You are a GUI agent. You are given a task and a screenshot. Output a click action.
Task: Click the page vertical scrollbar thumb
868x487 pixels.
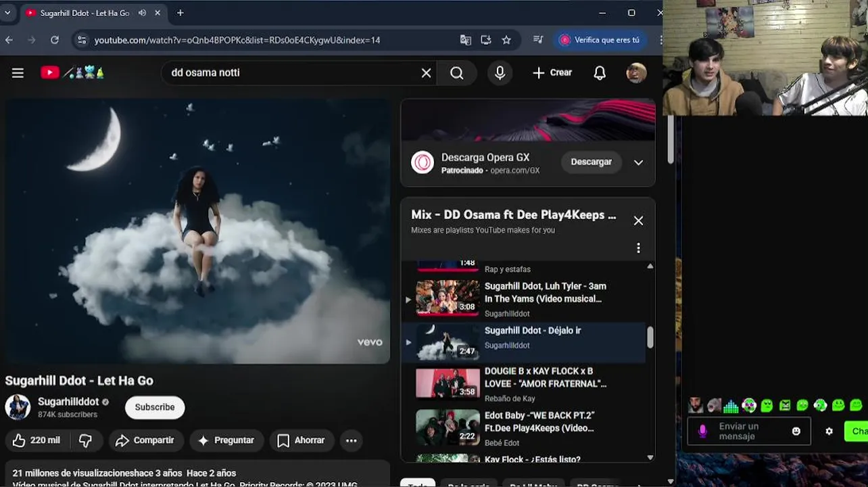tap(671, 139)
